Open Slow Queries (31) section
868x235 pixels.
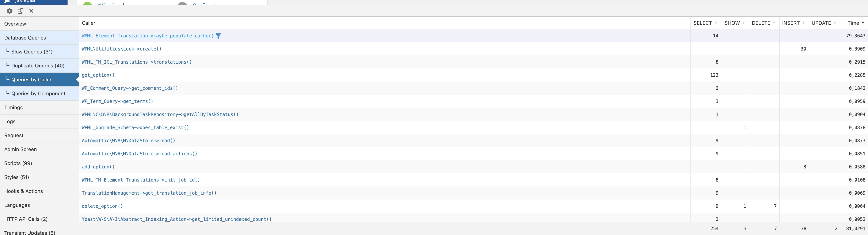click(x=39, y=52)
